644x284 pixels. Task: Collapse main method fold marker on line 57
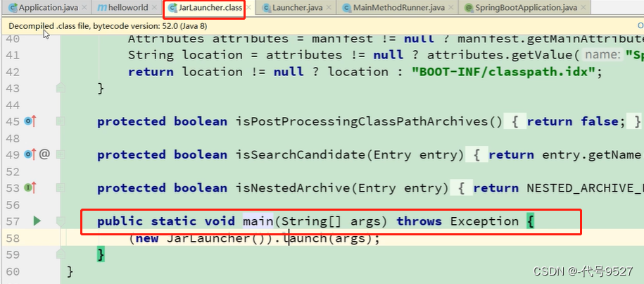click(61, 221)
